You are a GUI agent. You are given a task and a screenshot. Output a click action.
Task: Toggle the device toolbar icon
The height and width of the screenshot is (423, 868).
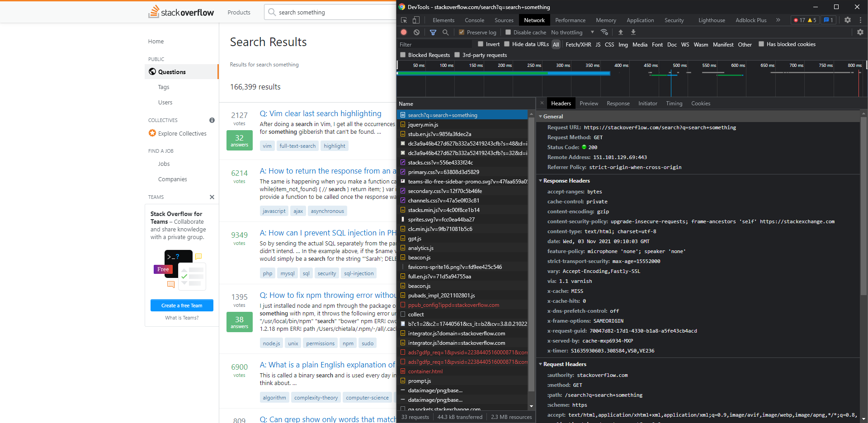(x=416, y=20)
